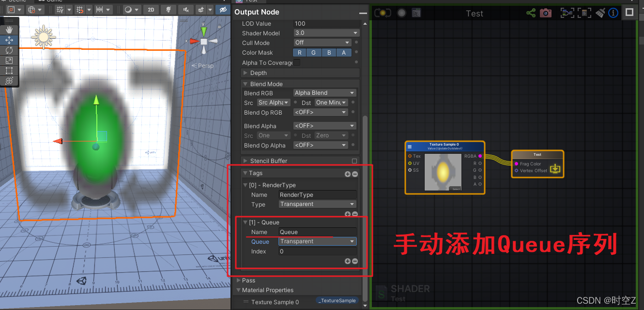644x310 pixels.
Task: Toggle Color Mask G channel
Action: (314, 53)
